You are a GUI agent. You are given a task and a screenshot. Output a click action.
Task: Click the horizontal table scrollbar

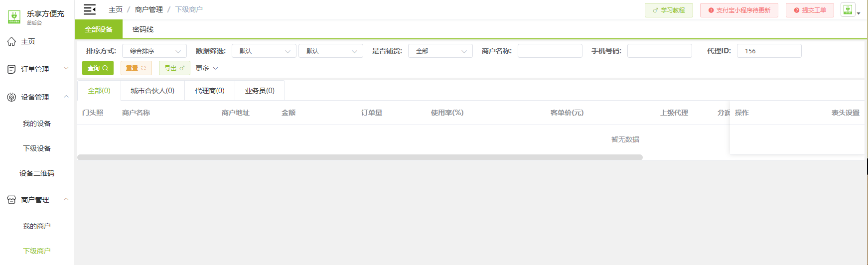pos(360,157)
